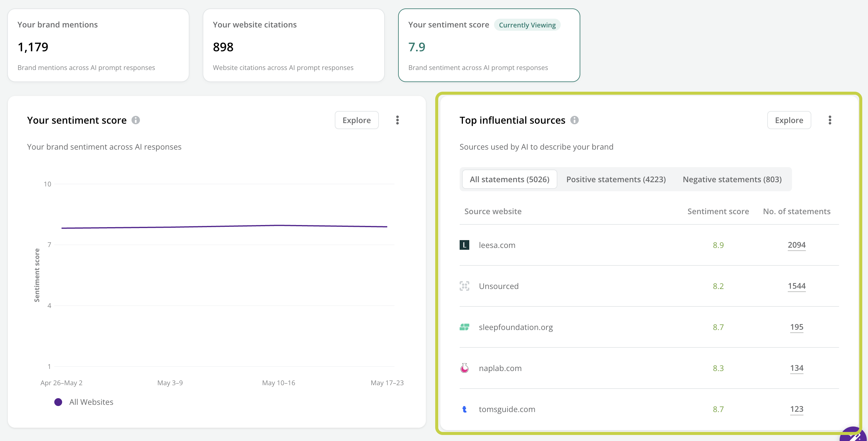Click the tomsguide.com source name
The image size is (868, 441).
pos(507,409)
